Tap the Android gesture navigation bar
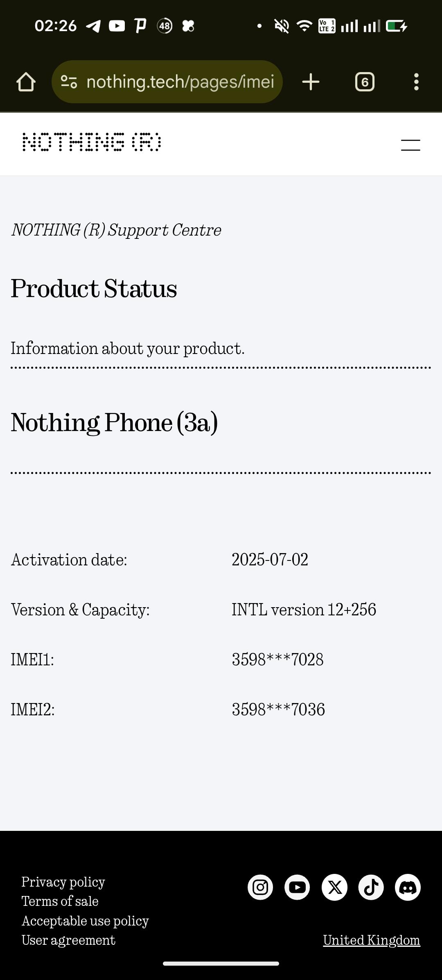Image resolution: width=442 pixels, height=980 pixels. pyautogui.click(x=221, y=964)
